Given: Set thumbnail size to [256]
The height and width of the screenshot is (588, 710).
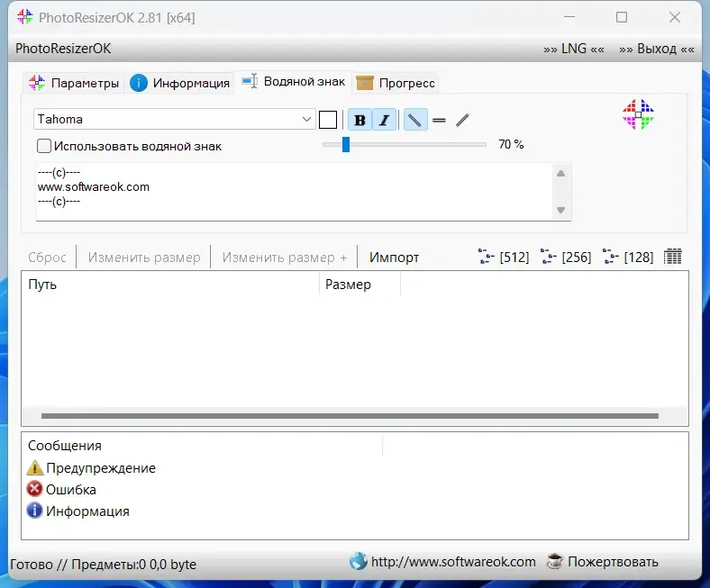Looking at the screenshot, I should [566, 258].
